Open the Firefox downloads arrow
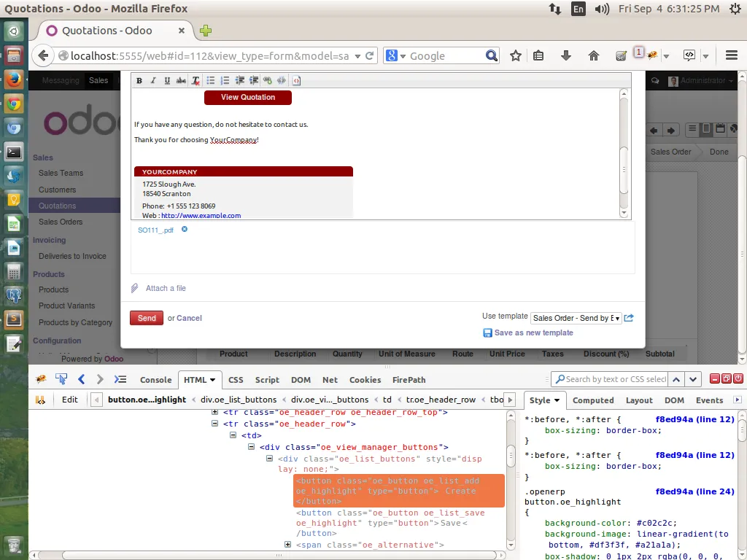Image resolution: width=747 pixels, height=560 pixels. 565,55
